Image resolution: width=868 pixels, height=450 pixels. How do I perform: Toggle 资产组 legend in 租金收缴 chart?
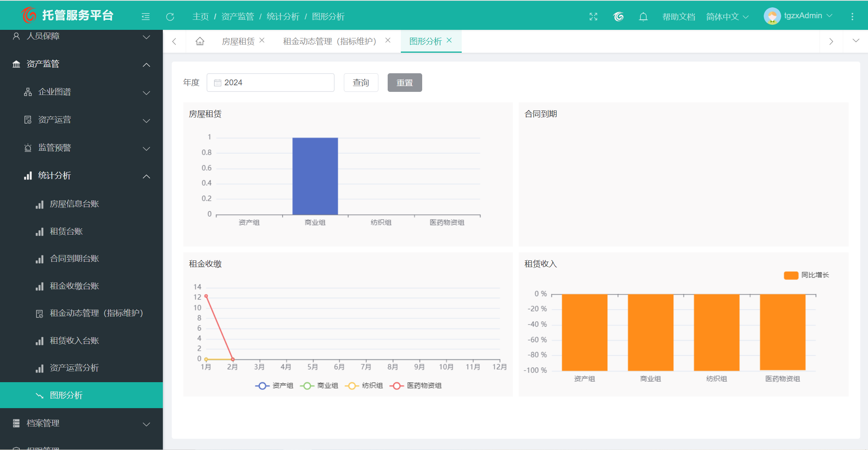[274, 386]
